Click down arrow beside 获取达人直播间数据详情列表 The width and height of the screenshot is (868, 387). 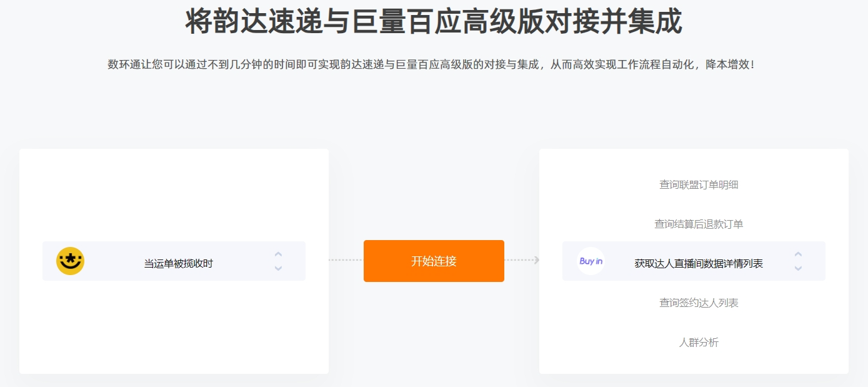798,268
